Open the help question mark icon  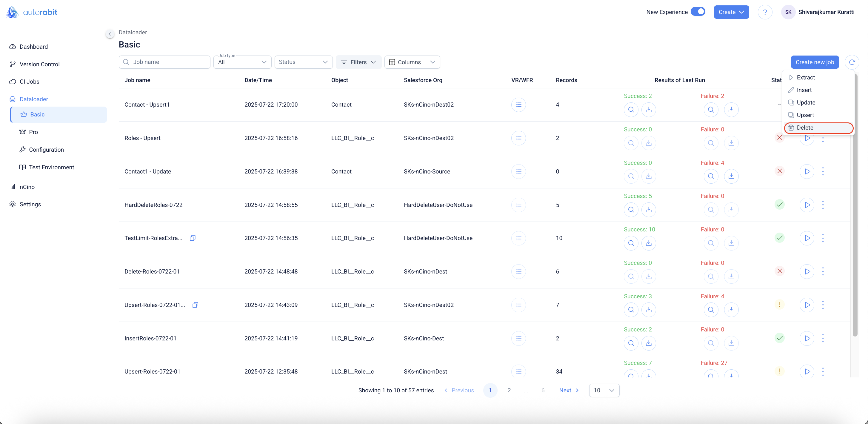pos(765,12)
